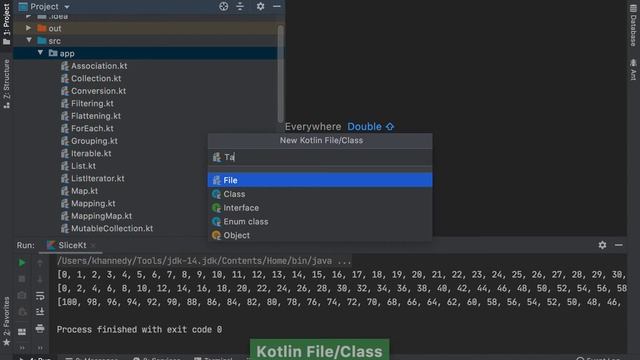Open MutableCollection.kt file

click(x=112, y=229)
